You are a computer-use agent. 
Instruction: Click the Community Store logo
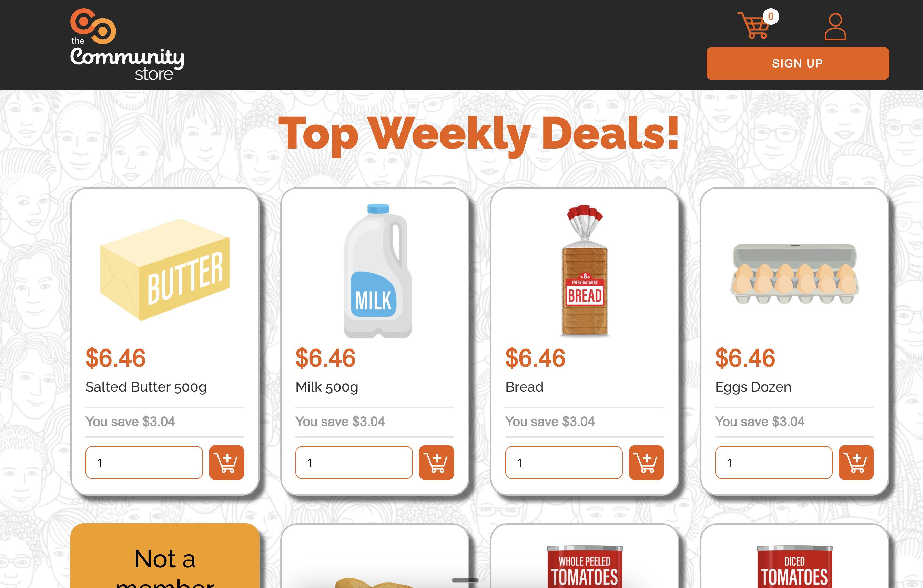(126, 44)
